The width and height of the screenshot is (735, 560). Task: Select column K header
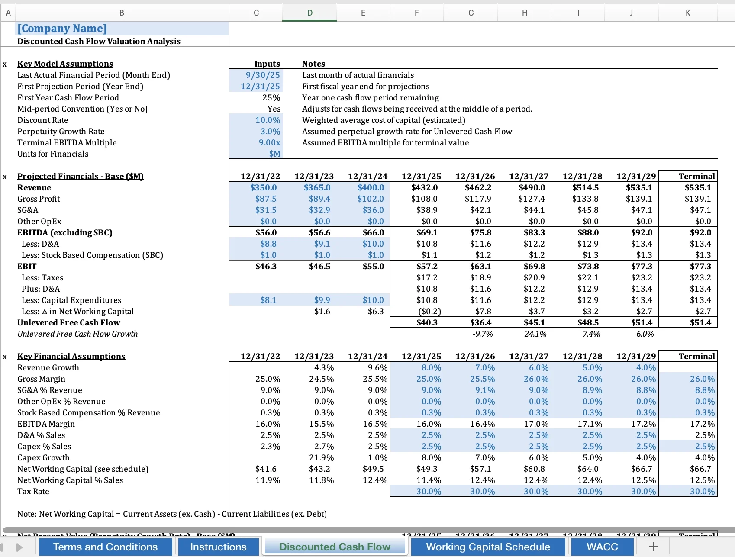687,13
